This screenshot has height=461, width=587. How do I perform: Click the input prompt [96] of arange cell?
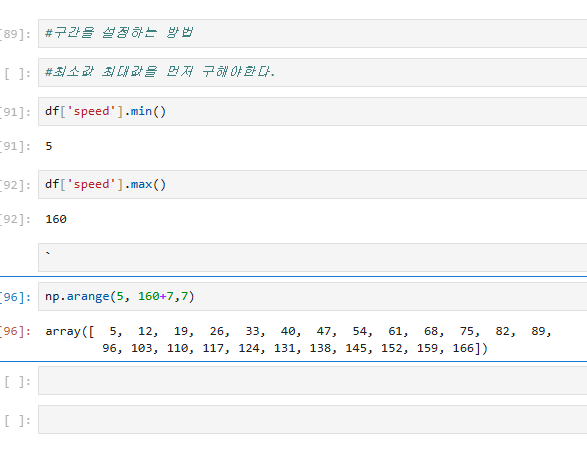point(15,297)
